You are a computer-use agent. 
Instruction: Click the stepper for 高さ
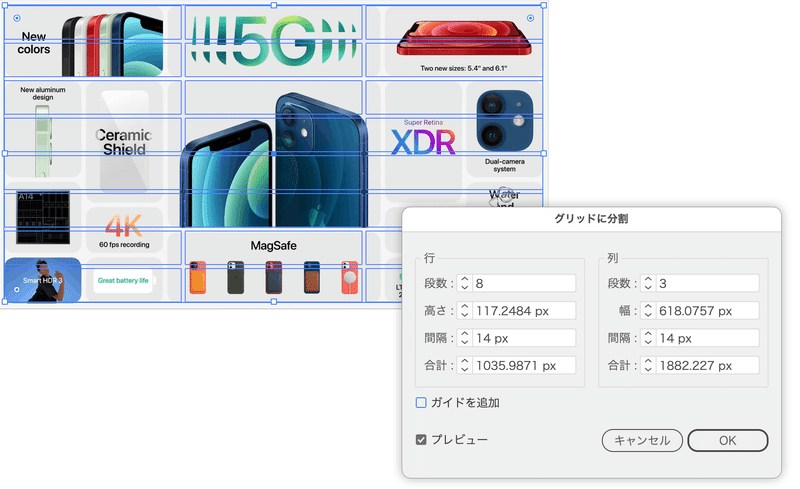click(x=464, y=310)
